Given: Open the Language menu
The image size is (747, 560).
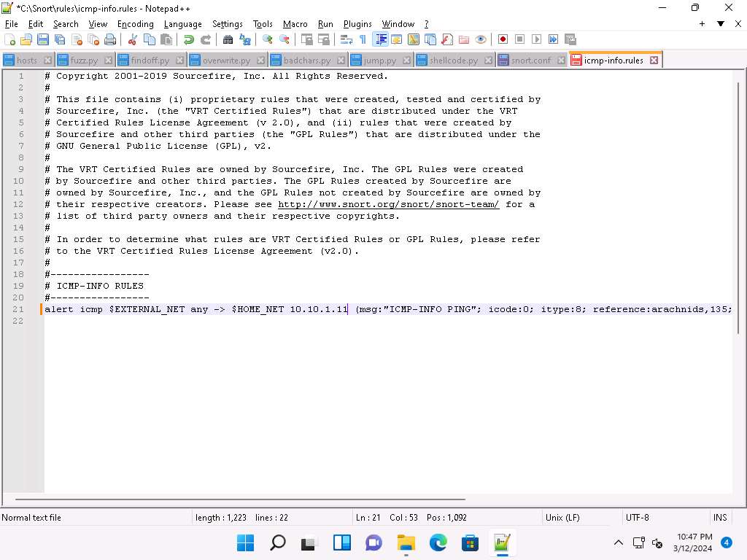Looking at the screenshot, I should click(182, 23).
